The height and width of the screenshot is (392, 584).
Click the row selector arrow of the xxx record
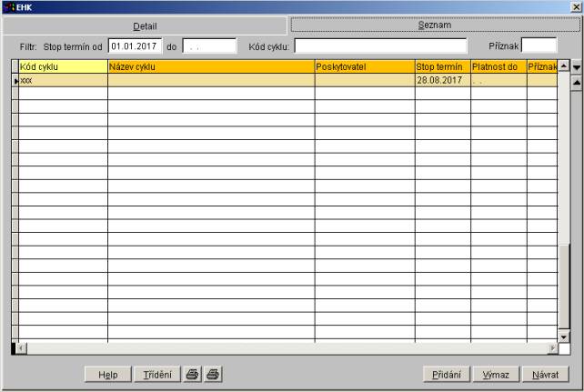15,80
